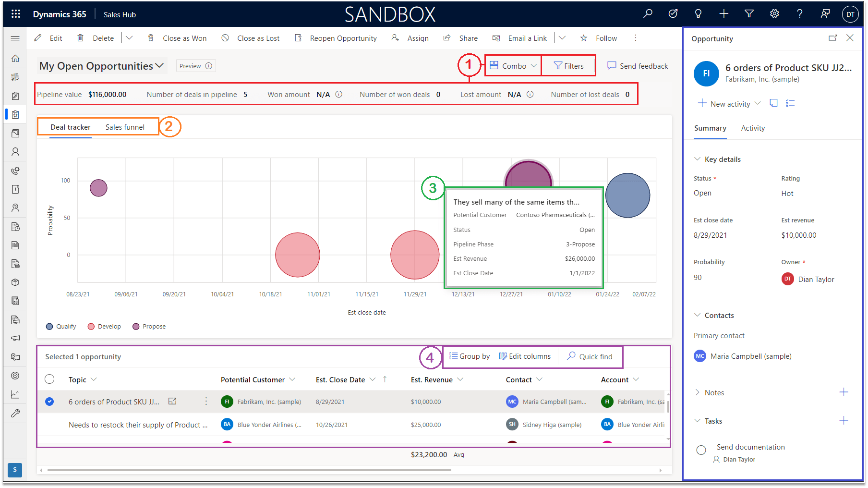Viewport: 868px width, 488px height.
Task: Toggle the select-all checkbox in grid header
Action: [x=49, y=379]
